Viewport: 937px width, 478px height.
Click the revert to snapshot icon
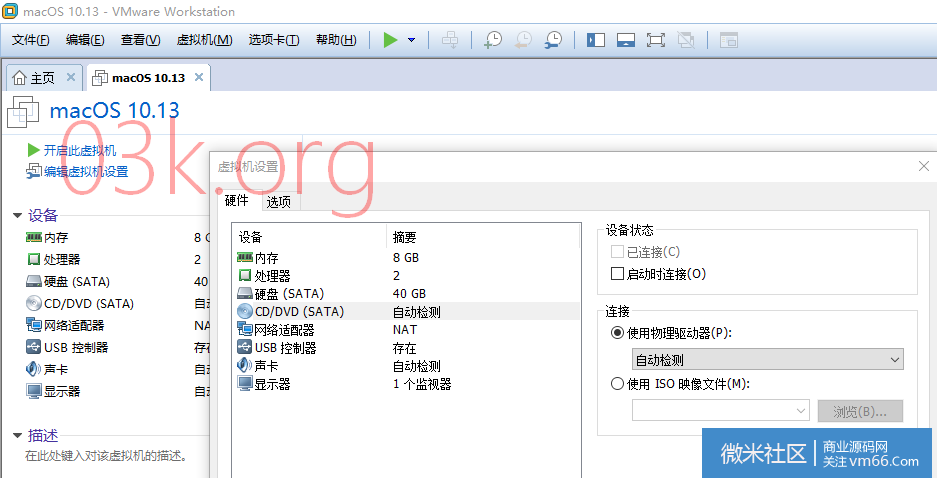coord(523,40)
